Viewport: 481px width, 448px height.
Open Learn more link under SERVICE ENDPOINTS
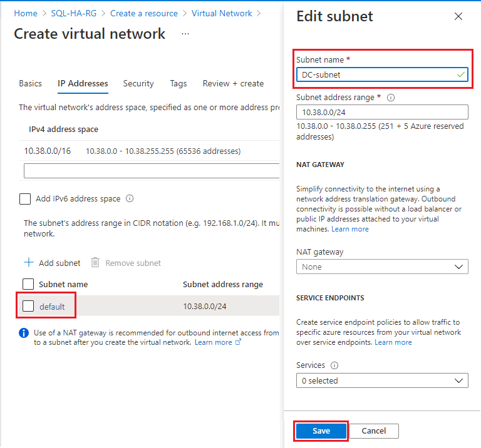(x=393, y=342)
